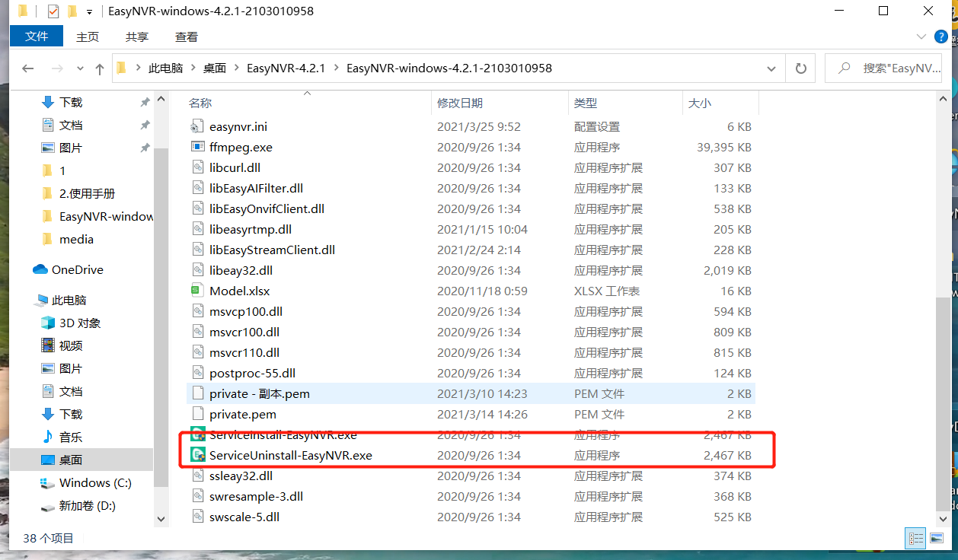Click 桌面 in the address path
Screen dimensions: 958x560
click(215, 68)
